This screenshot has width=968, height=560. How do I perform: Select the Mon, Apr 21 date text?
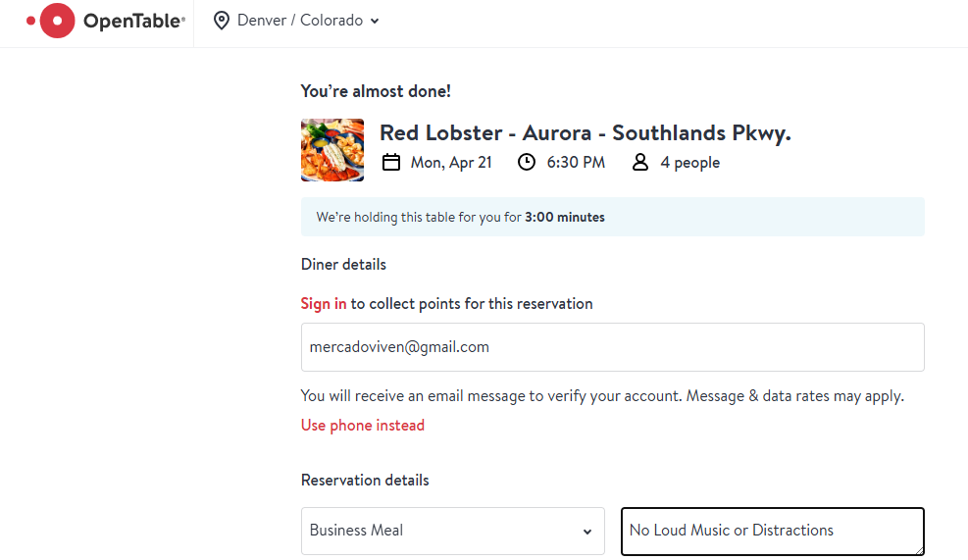(x=451, y=163)
